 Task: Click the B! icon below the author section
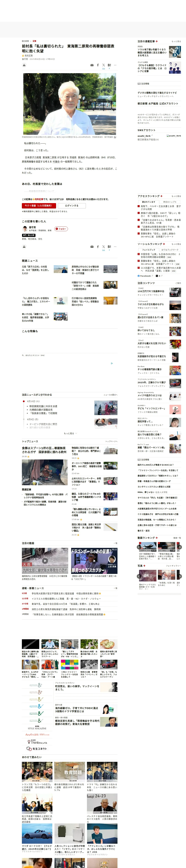click(109, 247)
